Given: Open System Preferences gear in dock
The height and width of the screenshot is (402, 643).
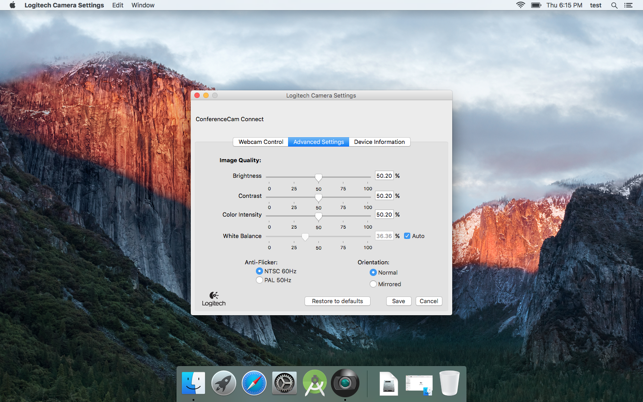Looking at the screenshot, I should click(285, 383).
